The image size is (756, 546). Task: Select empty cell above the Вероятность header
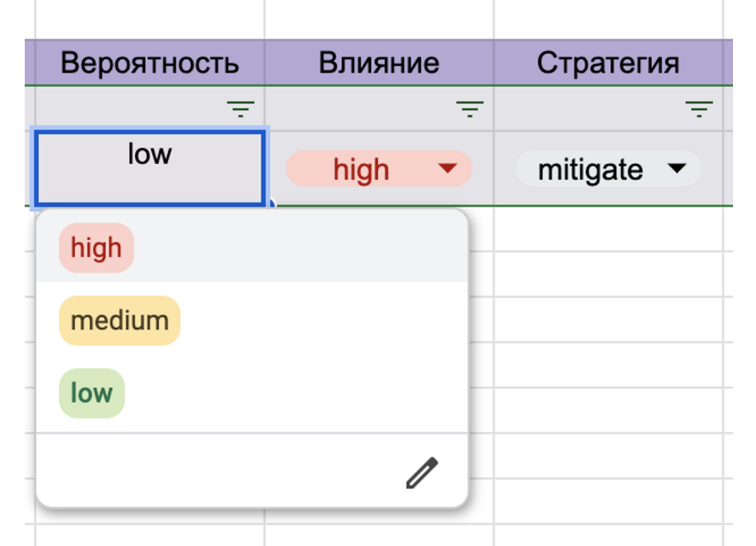tap(149, 19)
